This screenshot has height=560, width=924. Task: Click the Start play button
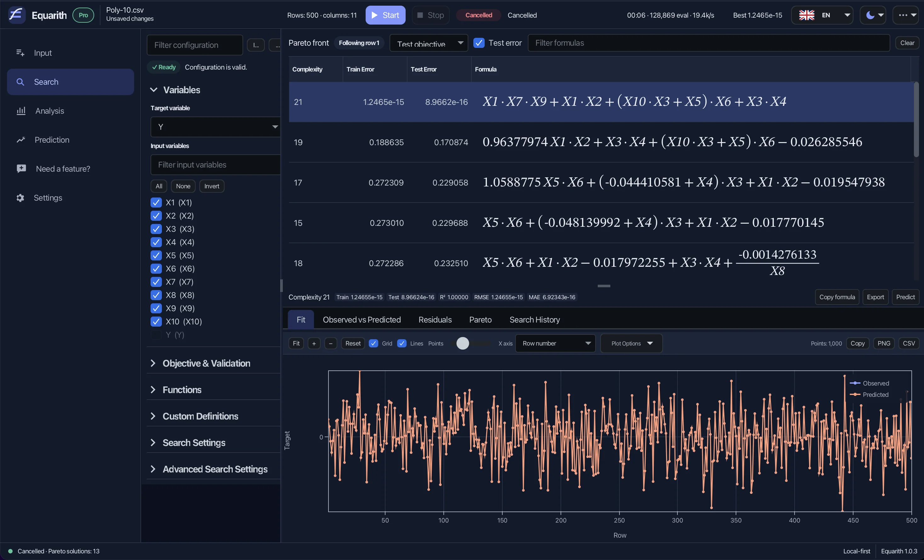[x=385, y=15]
